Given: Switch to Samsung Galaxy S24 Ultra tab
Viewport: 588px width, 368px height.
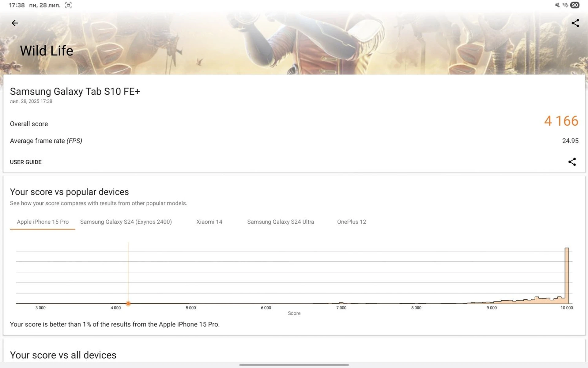Looking at the screenshot, I should (281, 222).
